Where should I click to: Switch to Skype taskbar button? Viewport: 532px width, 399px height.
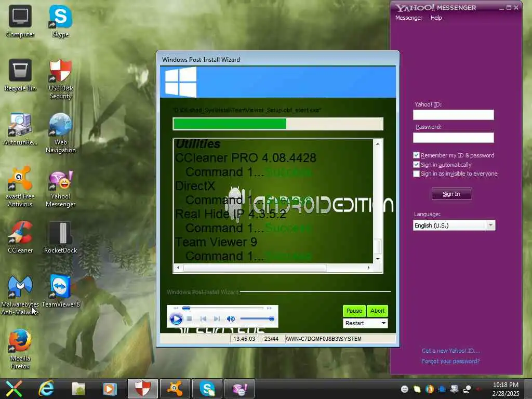click(x=207, y=389)
